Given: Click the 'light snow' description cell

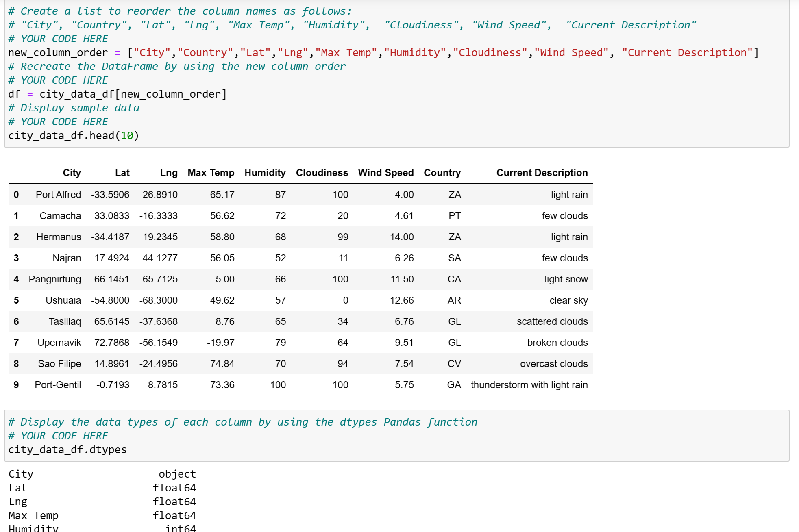Looking at the screenshot, I should pyautogui.click(x=566, y=279).
